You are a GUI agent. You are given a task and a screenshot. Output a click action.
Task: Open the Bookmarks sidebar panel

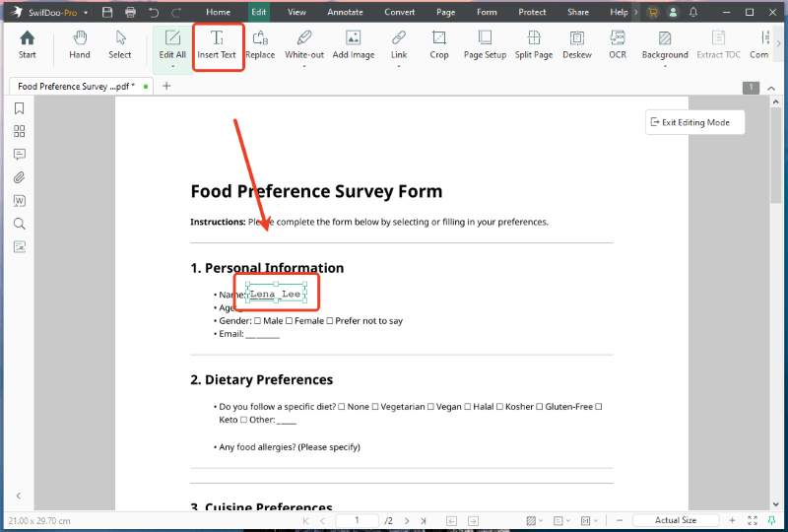tap(19, 108)
